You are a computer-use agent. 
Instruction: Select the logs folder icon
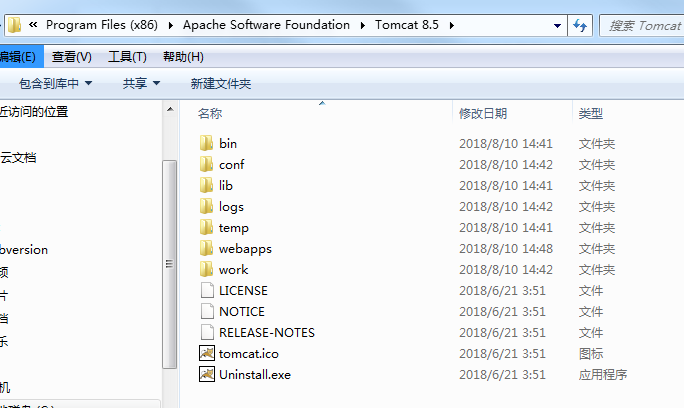[206, 206]
